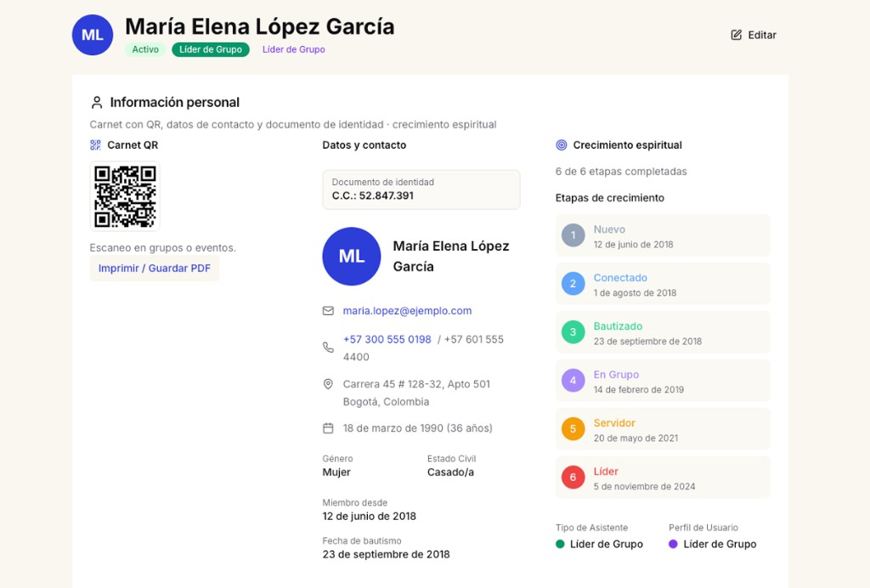Click the C.C.: 52.847.391 value
870x588 pixels.
[373, 195]
